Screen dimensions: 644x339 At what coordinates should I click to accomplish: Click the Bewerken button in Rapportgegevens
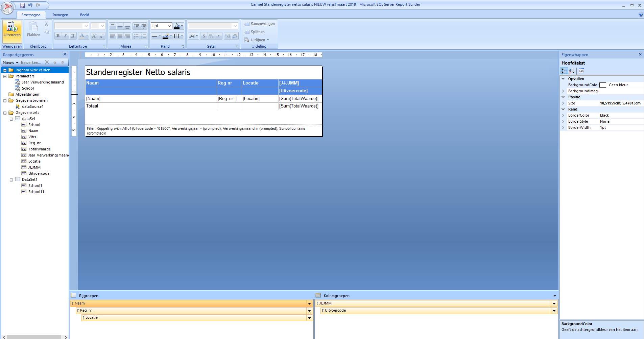pos(31,63)
